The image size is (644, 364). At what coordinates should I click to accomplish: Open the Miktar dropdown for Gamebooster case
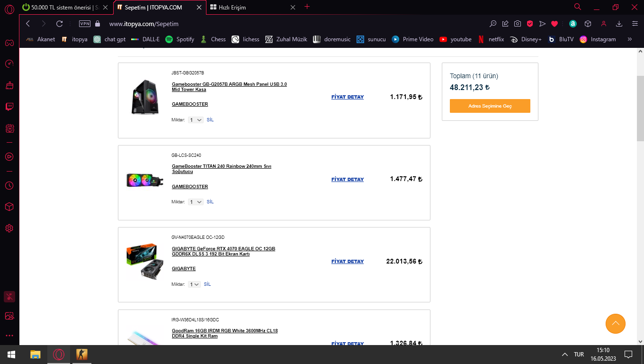point(196,120)
